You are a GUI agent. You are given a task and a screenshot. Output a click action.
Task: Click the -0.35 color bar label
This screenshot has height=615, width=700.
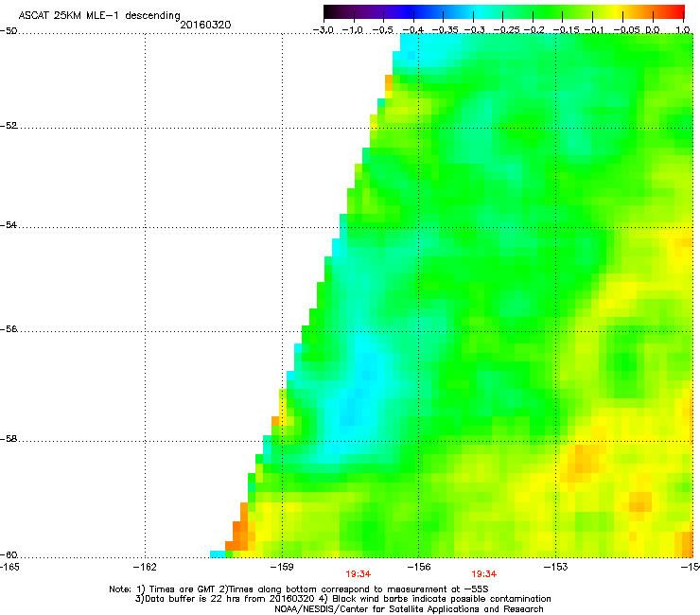(x=446, y=30)
